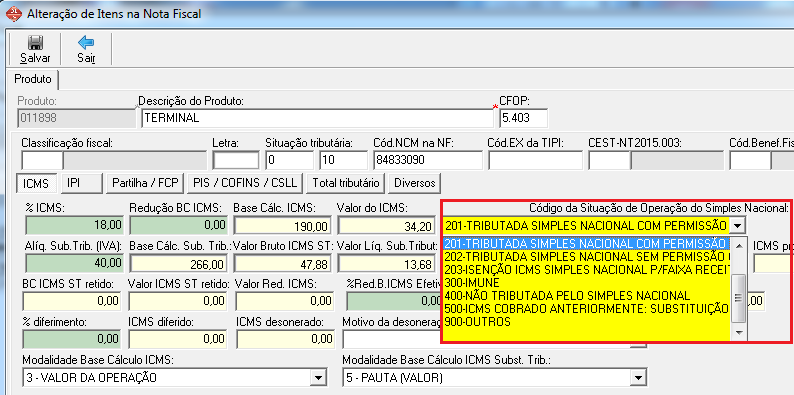Image resolution: width=794 pixels, height=395 pixels.
Task: Click the Produto tab
Action: coord(33,80)
